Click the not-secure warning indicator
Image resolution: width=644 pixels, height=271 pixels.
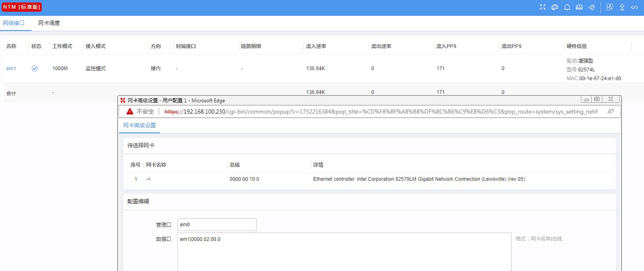tap(141, 111)
